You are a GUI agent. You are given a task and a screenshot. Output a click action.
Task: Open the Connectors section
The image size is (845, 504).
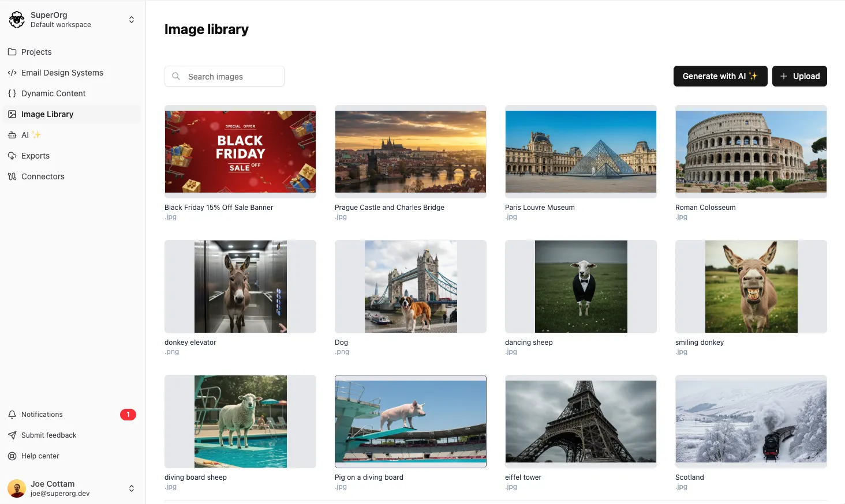[12, 176]
